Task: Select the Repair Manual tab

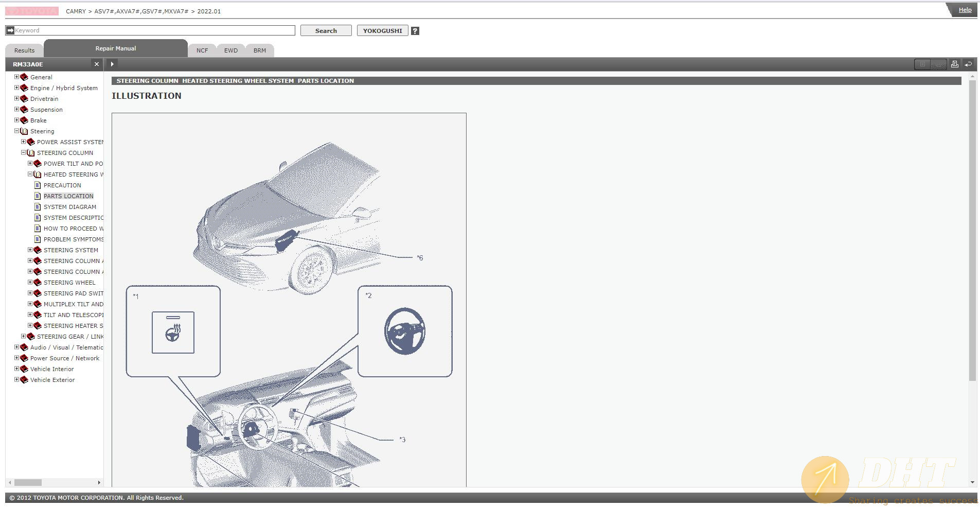Action: (x=116, y=48)
